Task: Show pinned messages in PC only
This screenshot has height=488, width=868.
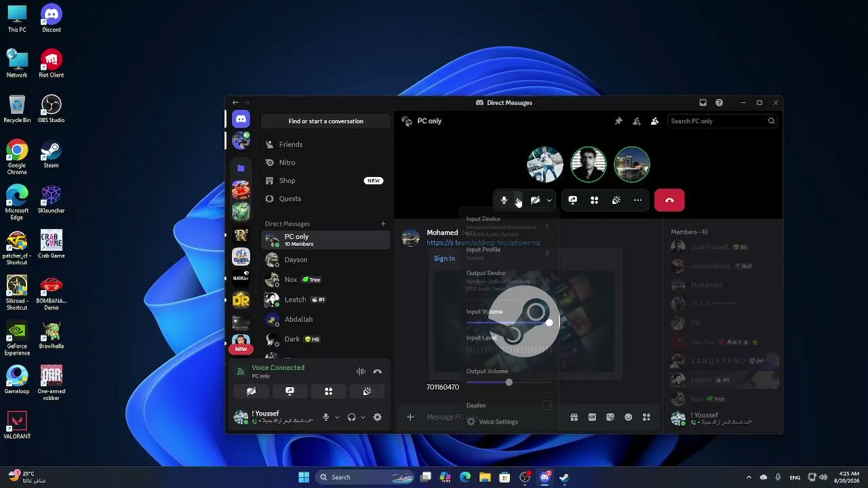Action: (x=618, y=121)
